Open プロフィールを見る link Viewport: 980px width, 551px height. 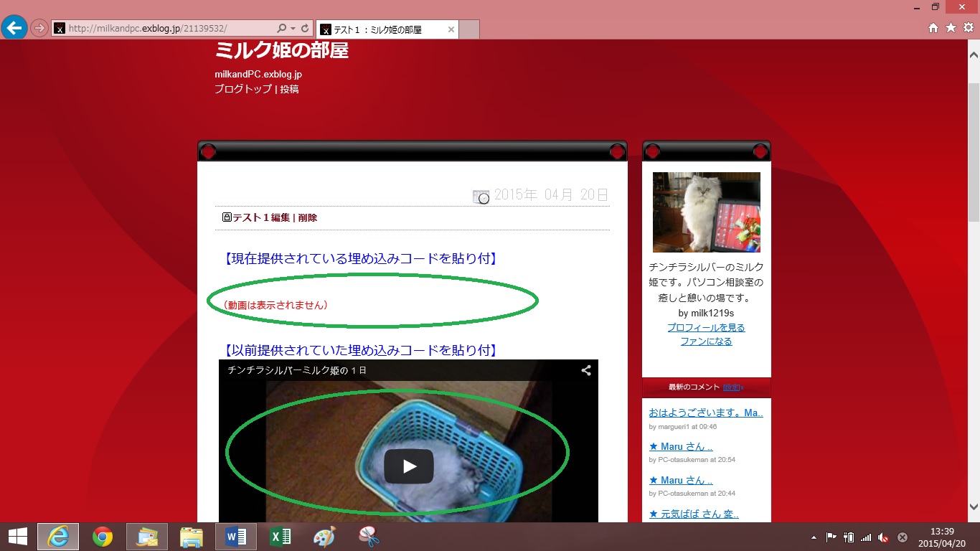pyautogui.click(x=706, y=327)
